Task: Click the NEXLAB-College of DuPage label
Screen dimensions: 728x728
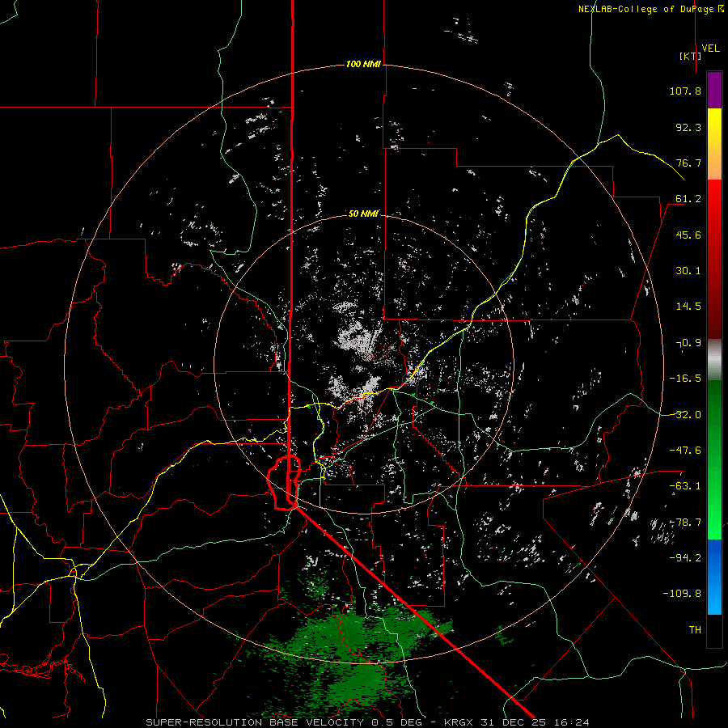Action: pos(650,9)
